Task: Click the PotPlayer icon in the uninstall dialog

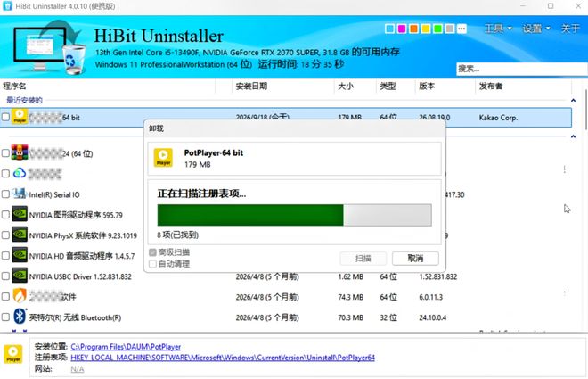Action: [x=163, y=158]
